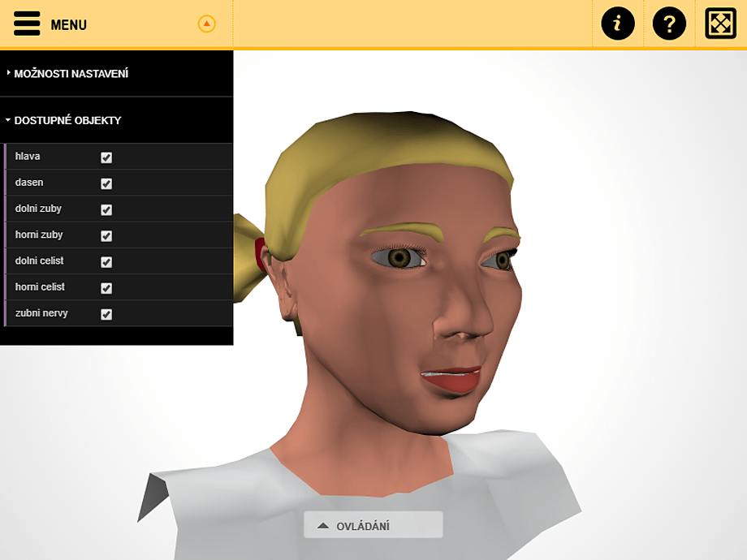Open the hamburger menu icon
The height and width of the screenshot is (560, 747).
[26, 24]
